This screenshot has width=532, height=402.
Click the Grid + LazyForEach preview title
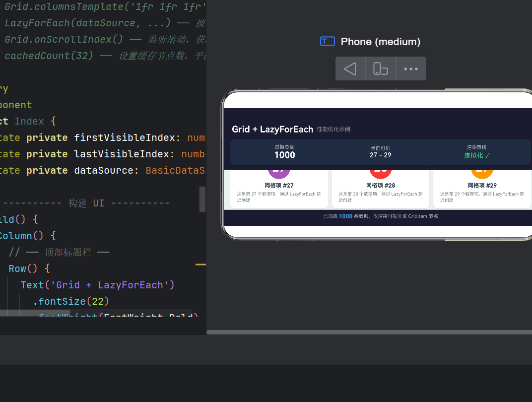pos(272,129)
